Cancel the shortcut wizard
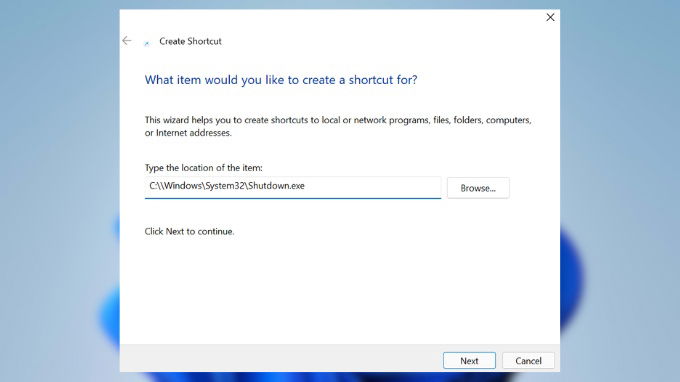This screenshot has height=382, width=680. pos(528,361)
